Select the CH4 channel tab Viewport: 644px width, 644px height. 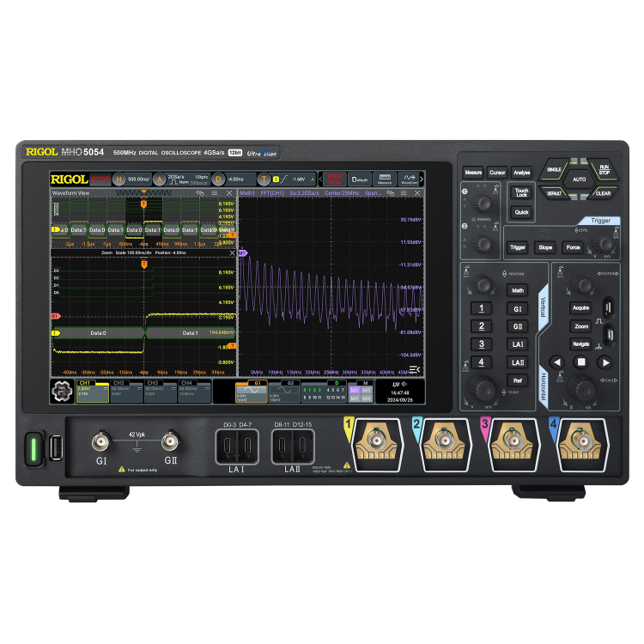coord(194,392)
